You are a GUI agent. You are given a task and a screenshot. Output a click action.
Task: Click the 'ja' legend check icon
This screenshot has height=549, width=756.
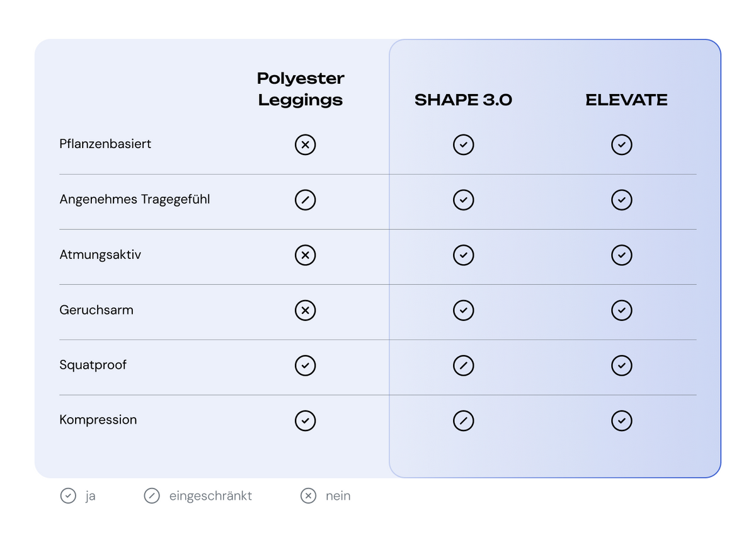(68, 496)
